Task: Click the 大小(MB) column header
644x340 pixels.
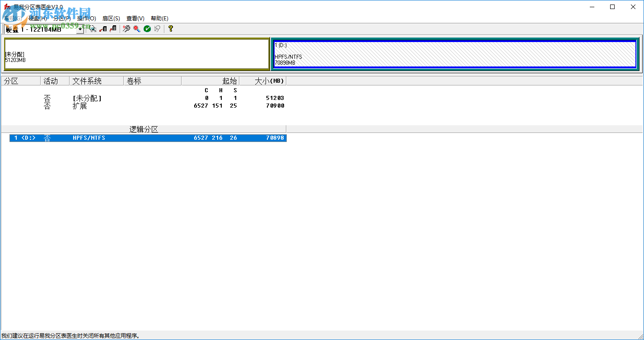Action: (262, 81)
